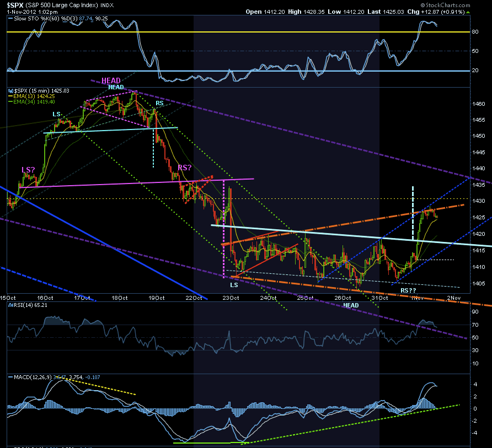Click the pink HEAD annotation at top
This screenshot has width=492, height=448.
pyautogui.click(x=111, y=80)
